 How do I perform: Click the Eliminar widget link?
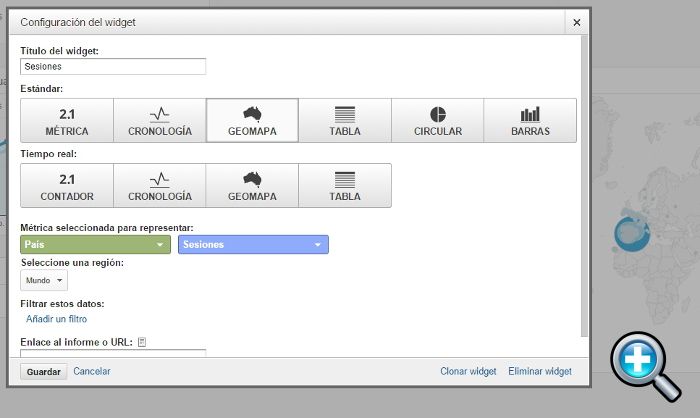tap(540, 371)
